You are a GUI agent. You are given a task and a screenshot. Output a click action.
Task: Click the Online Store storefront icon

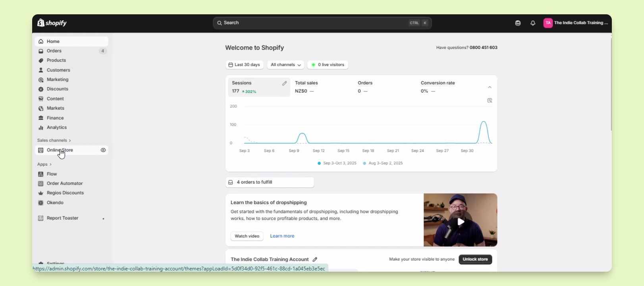pyautogui.click(x=41, y=150)
